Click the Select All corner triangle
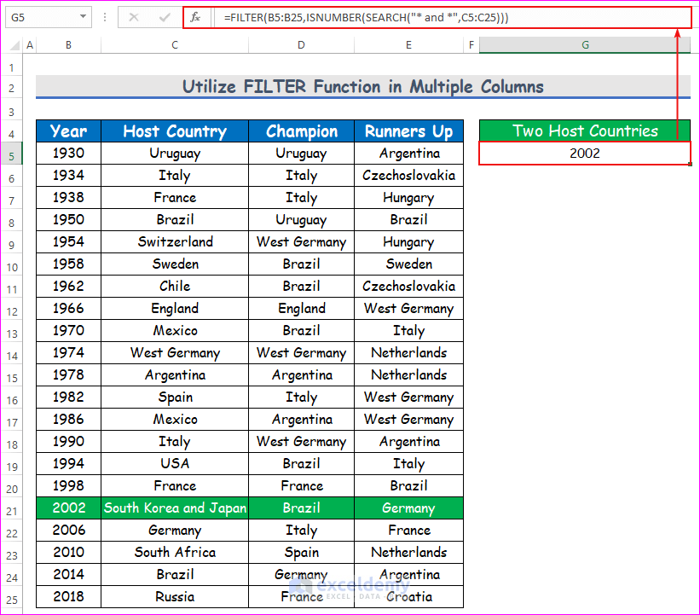 (x=14, y=45)
